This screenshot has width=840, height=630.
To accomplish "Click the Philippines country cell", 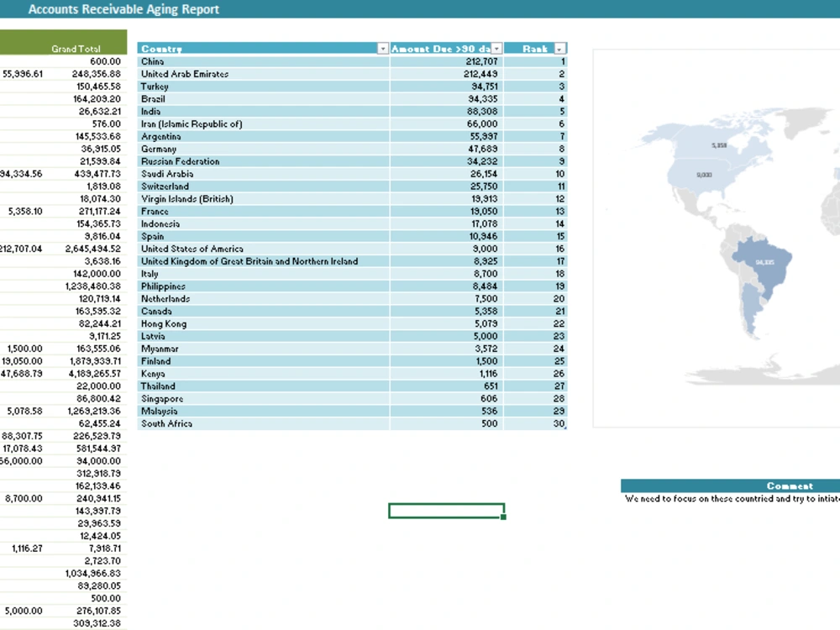I will (x=263, y=286).
